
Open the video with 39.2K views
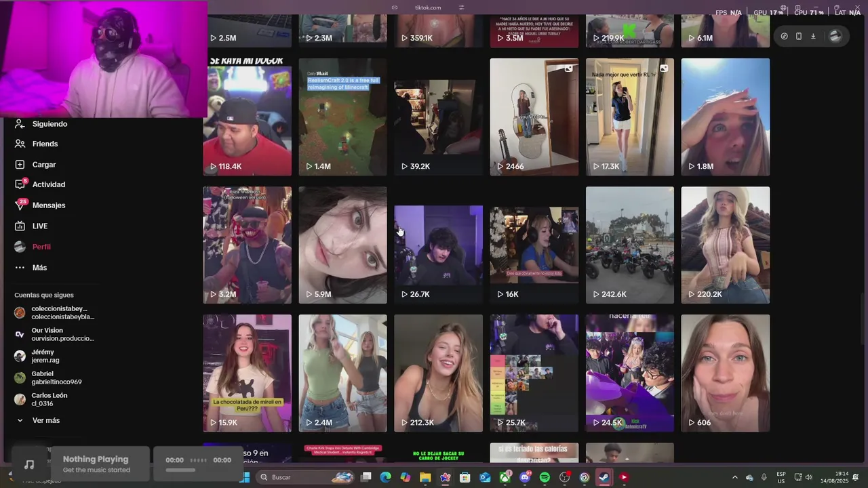pyautogui.click(x=439, y=117)
